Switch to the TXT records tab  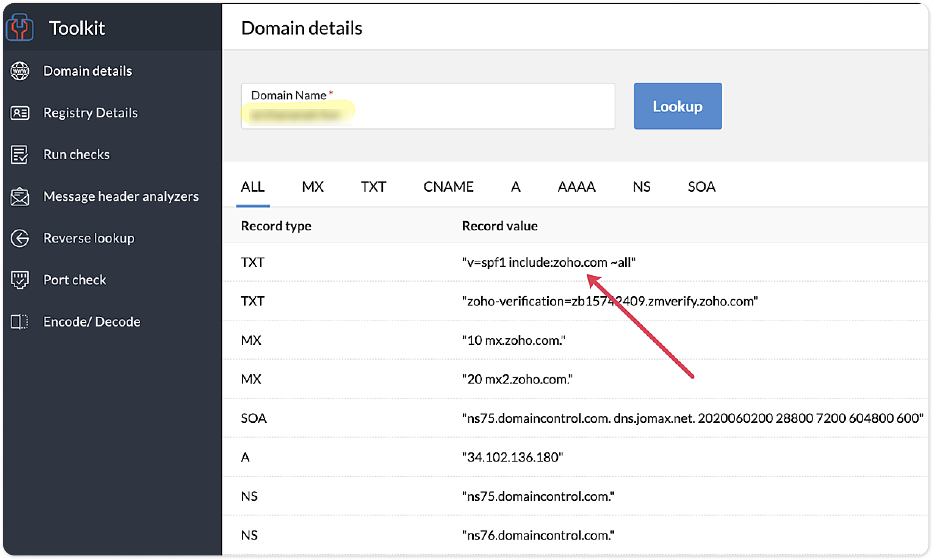click(x=373, y=187)
